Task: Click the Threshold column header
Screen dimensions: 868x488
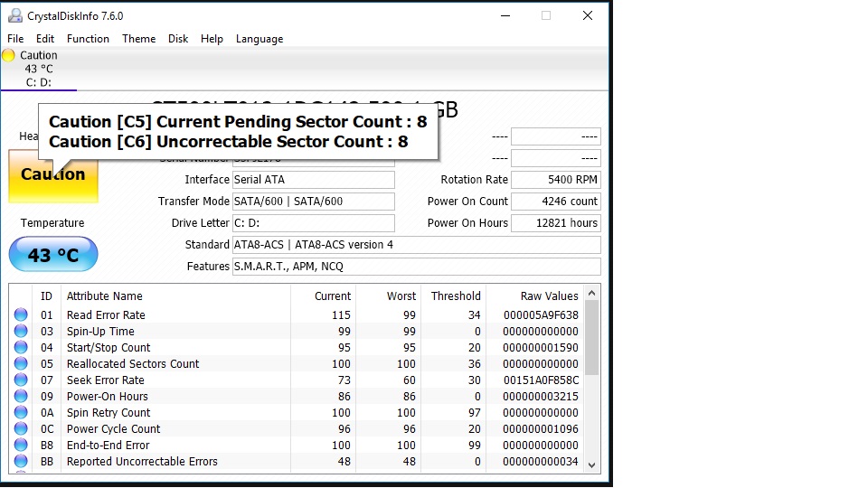Action: [x=453, y=296]
